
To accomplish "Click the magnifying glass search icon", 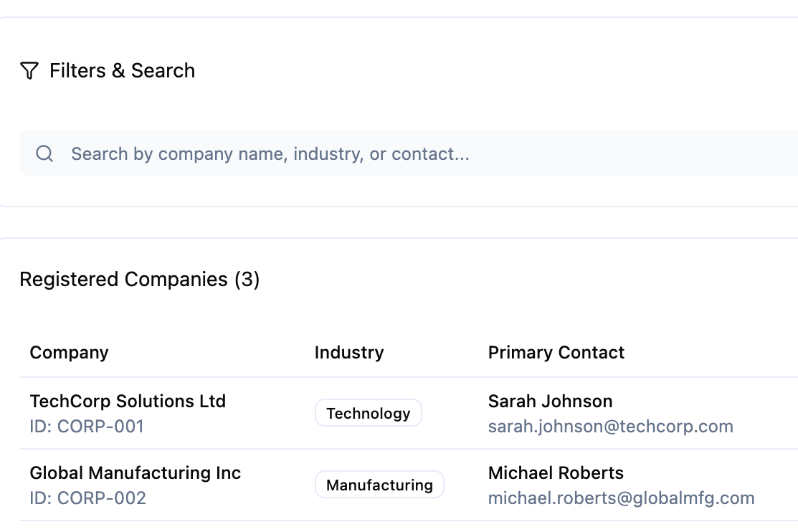I will (x=44, y=153).
